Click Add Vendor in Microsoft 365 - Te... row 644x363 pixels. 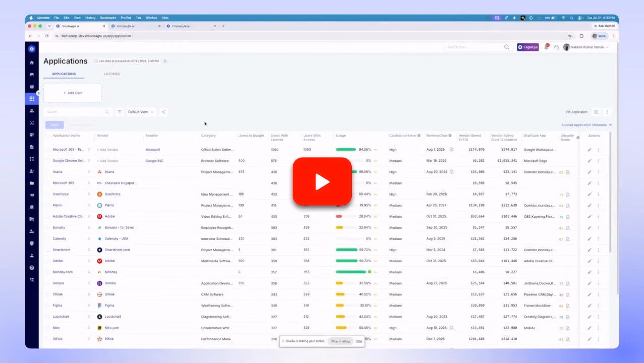tap(108, 150)
